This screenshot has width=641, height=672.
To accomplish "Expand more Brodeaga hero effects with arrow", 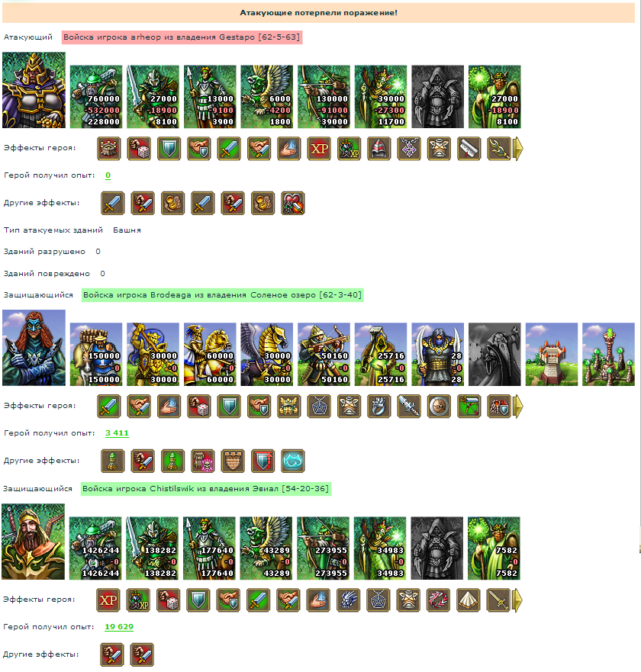I will click(518, 407).
